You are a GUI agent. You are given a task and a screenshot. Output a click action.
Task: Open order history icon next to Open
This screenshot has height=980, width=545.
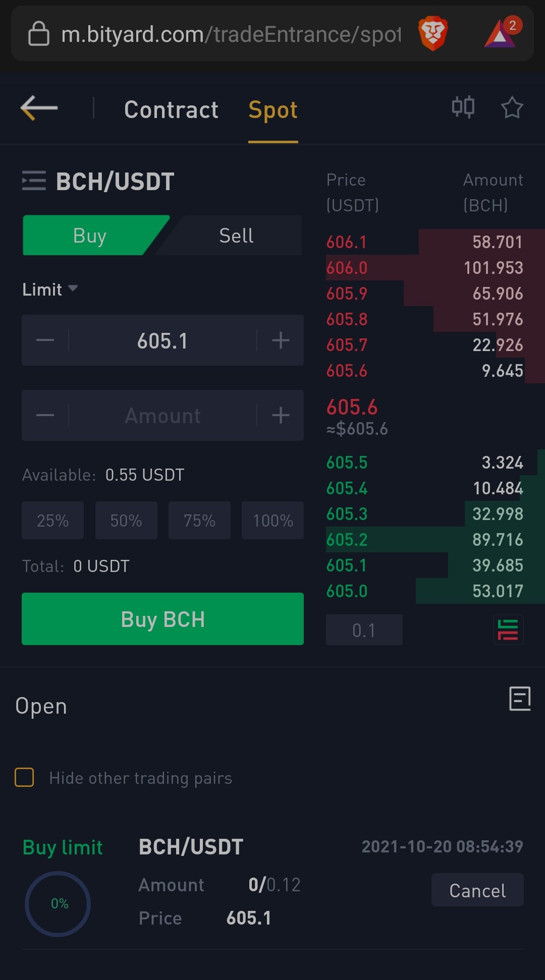coord(520,699)
